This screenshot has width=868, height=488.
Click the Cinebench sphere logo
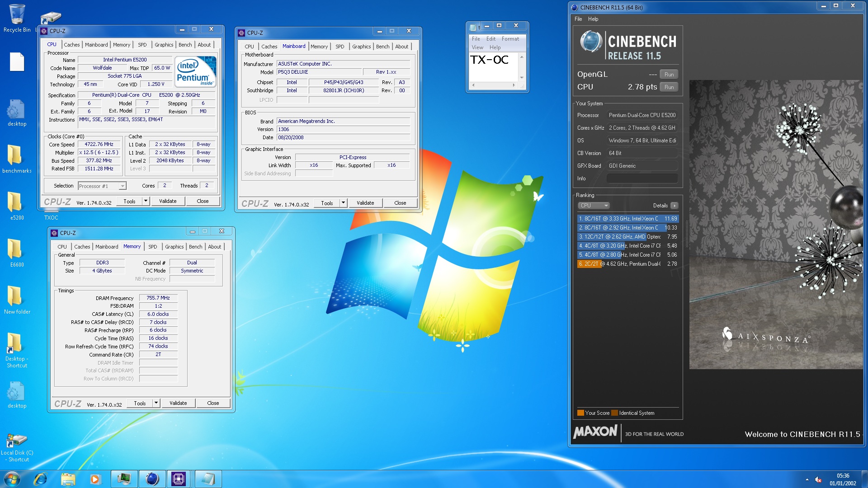[591, 42]
